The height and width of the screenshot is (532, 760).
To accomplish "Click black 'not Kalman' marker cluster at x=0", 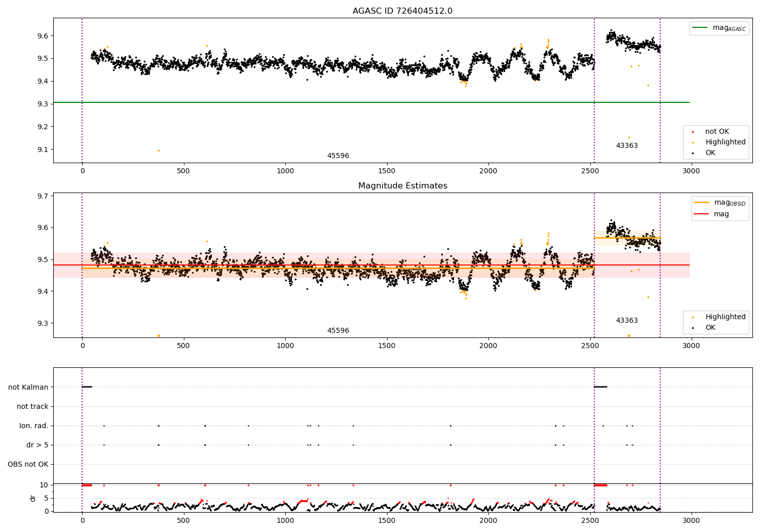I will (x=87, y=387).
